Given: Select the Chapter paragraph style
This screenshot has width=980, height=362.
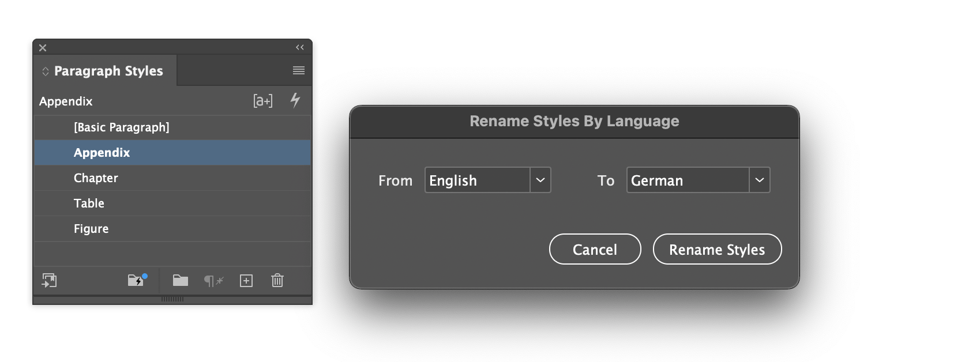Looking at the screenshot, I should [x=172, y=178].
